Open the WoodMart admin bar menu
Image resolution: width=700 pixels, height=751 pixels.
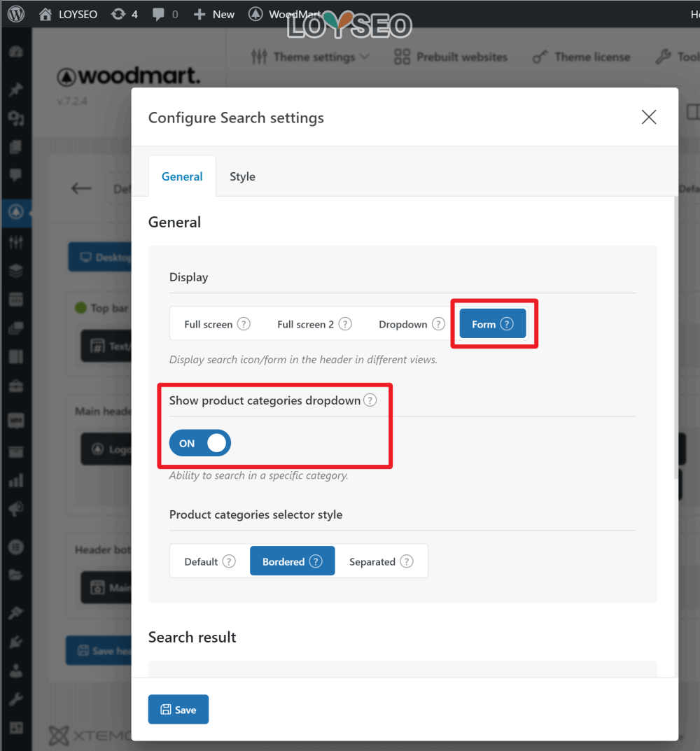tap(285, 15)
